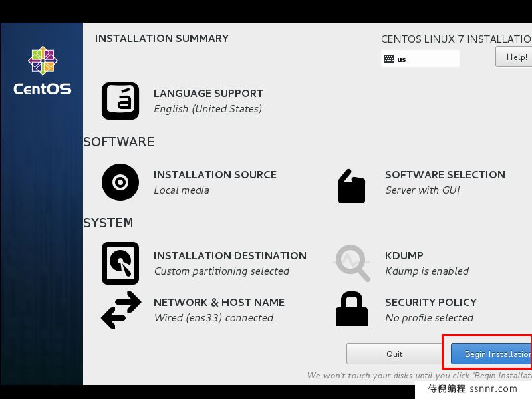532x399 pixels.
Task: Click the Installation Source disc icon
Action: [x=120, y=182]
